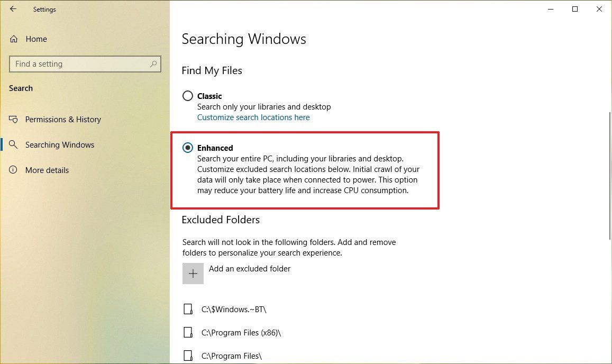Viewport: 612px width, 364px height.
Task: Click the More details info icon
Action: point(14,170)
